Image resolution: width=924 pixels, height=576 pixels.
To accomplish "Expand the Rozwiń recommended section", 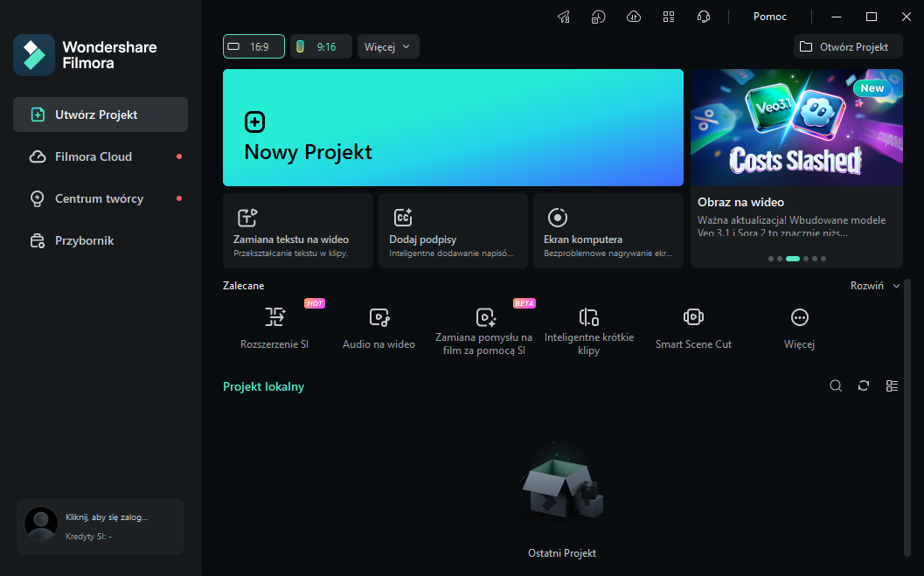I will (x=874, y=286).
